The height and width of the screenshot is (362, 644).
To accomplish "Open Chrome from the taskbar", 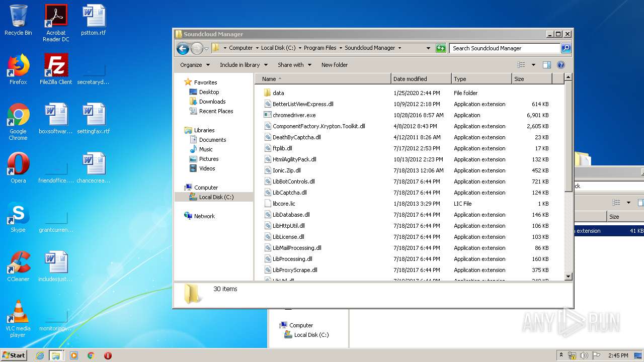I will pyautogui.click(x=91, y=355).
